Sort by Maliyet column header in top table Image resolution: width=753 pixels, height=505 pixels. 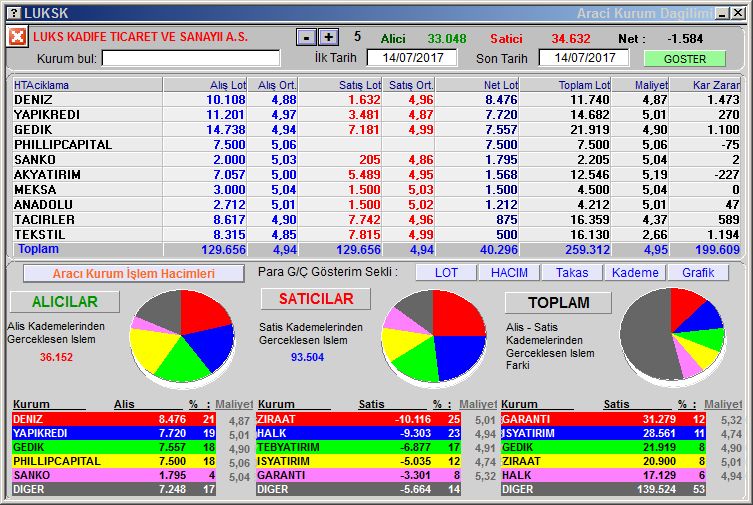(x=641, y=85)
